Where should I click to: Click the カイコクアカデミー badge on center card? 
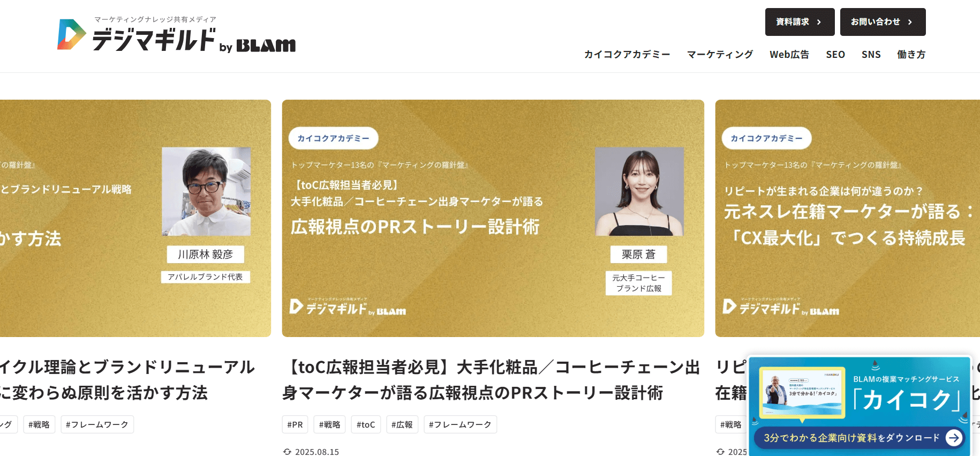click(x=333, y=138)
